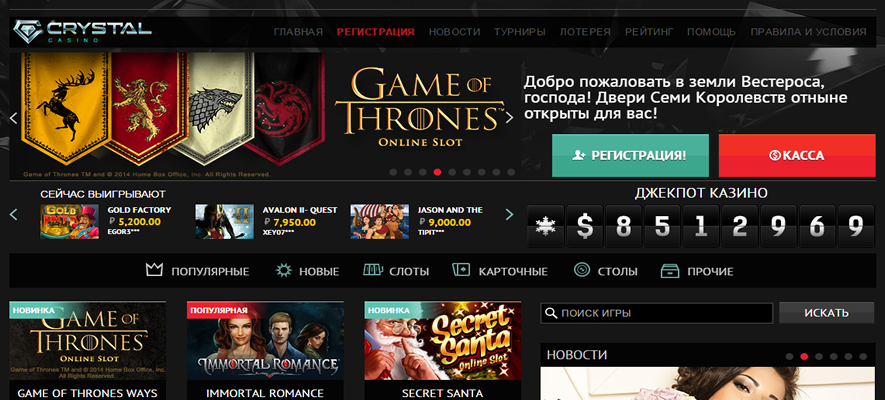Screen dimensions: 885x400
Task: Select the last news slider dot
Action: pos(863,357)
